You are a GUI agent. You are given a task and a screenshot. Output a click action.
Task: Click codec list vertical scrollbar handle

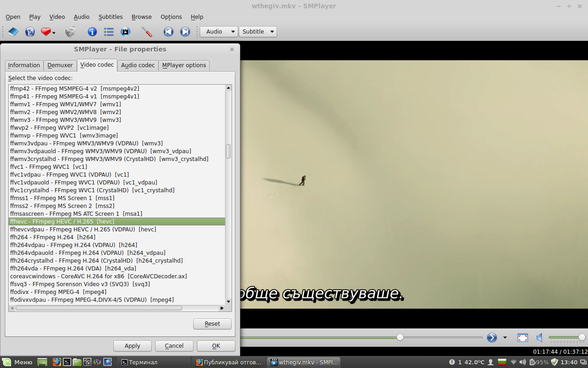[x=228, y=151]
